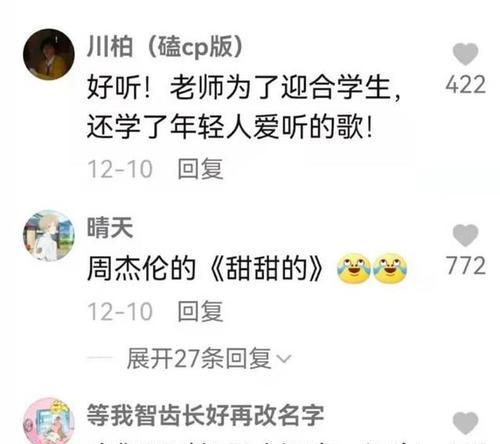Click the chevron arrow beside 展开27条回复
500x444 pixels.
click(284, 359)
